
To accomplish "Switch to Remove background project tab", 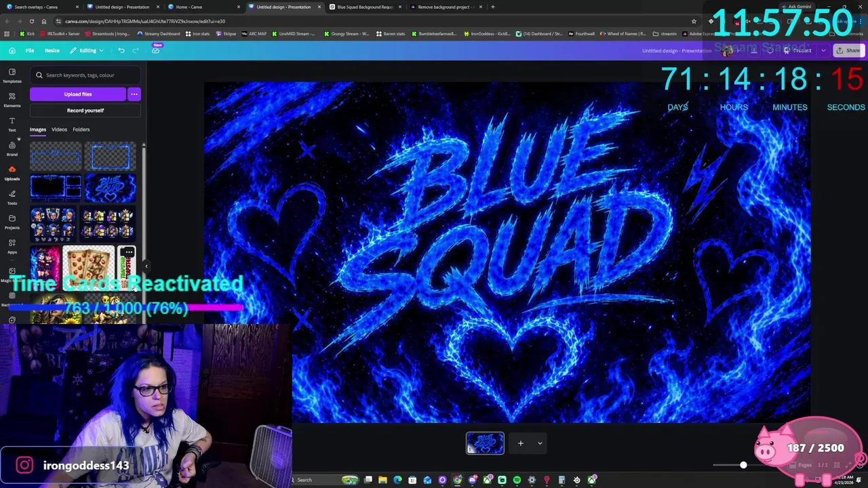I will pos(445,7).
